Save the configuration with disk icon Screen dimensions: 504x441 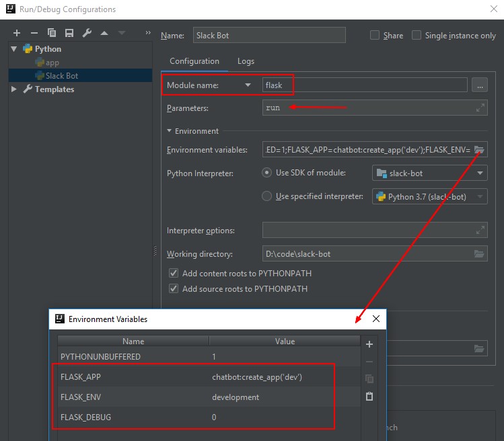[x=69, y=33]
